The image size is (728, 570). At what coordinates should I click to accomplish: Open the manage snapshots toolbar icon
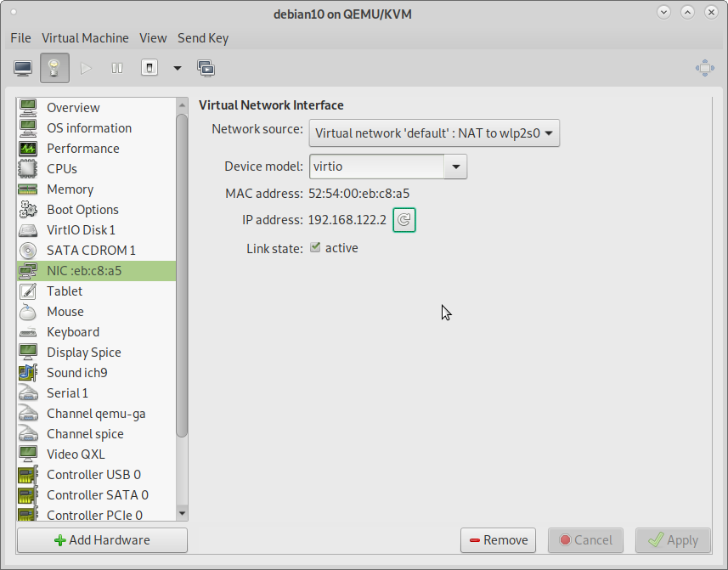(206, 68)
